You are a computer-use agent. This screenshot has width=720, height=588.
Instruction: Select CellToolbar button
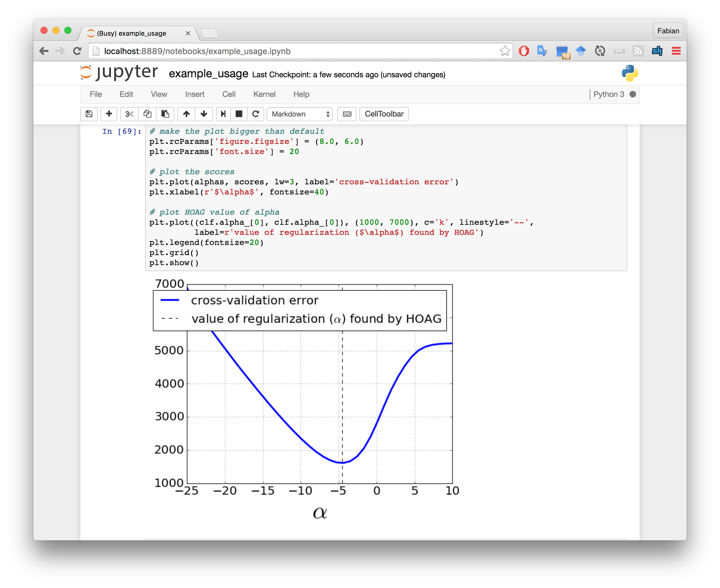[x=386, y=114]
